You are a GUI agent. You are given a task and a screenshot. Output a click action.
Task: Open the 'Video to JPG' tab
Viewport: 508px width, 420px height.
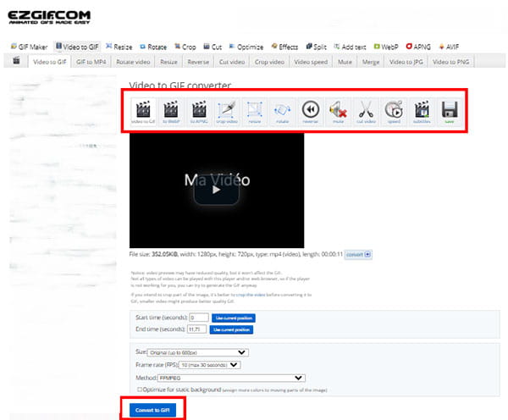point(405,62)
